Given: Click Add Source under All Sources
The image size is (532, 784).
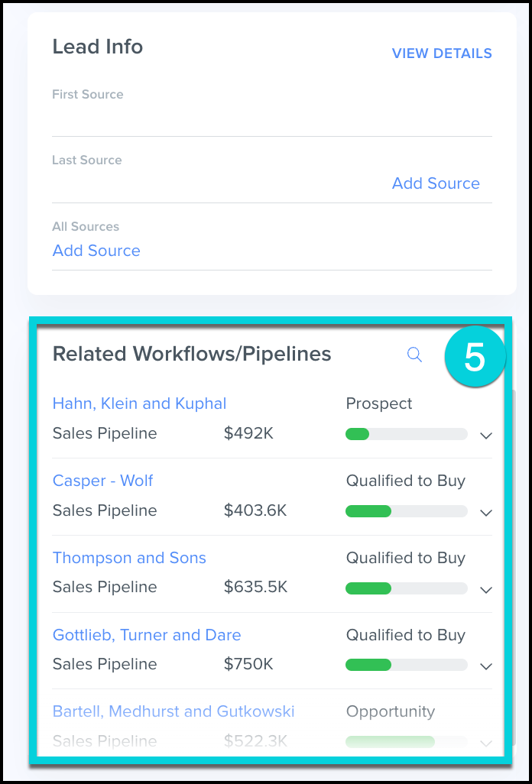Looking at the screenshot, I should coord(96,251).
